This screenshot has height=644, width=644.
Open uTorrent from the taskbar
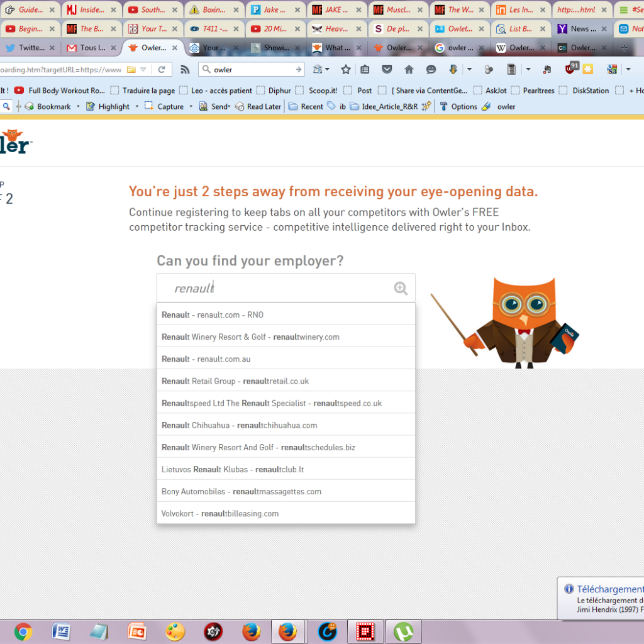[x=403, y=631]
